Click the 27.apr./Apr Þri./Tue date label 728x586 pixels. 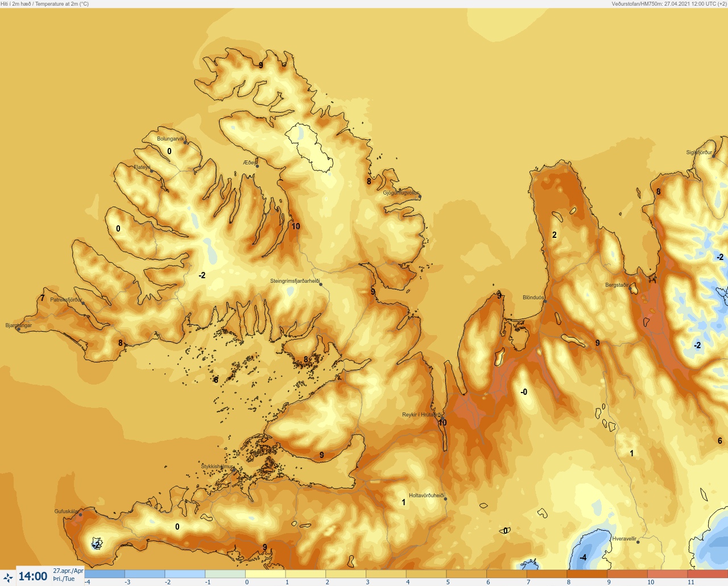point(68,575)
